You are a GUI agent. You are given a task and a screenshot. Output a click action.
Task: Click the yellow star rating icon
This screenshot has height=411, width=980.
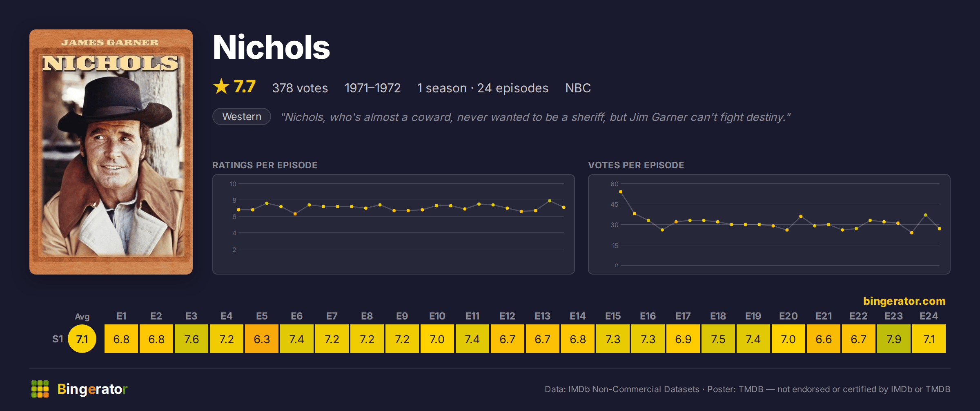(x=221, y=87)
